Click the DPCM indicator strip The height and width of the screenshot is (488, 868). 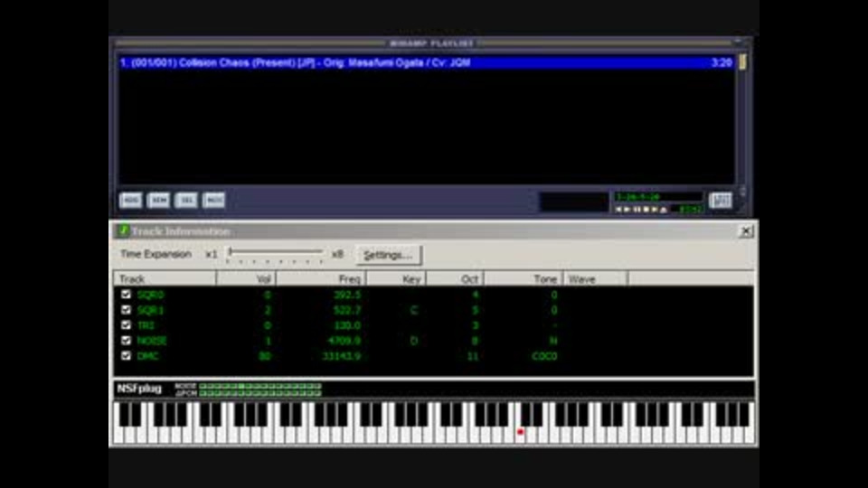[260, 393]
